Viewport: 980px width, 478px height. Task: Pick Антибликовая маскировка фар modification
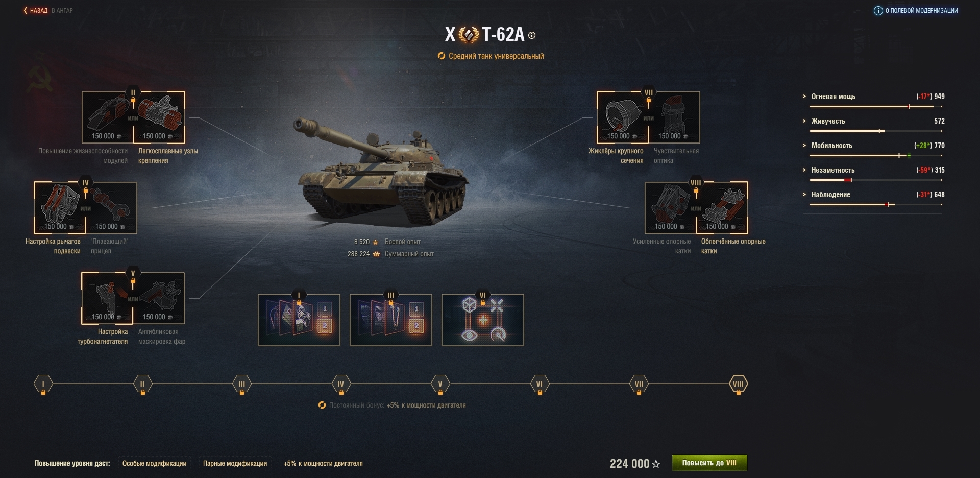point(159,298)
